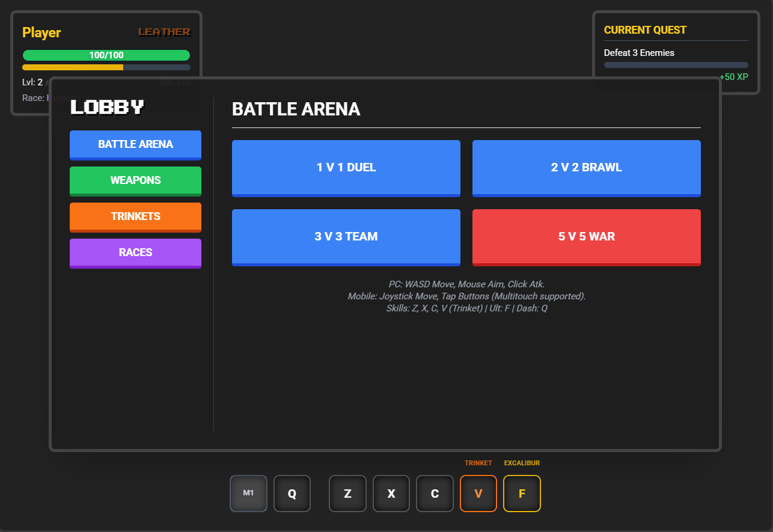The image size is (773, 532).
Task: Click the Defeat 3 Enemies quest text
Action: [639, 53]
